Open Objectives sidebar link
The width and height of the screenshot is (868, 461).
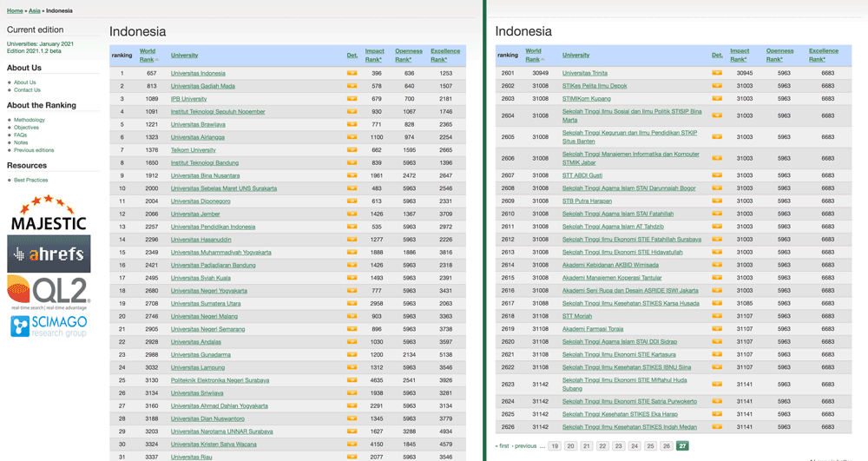(26, 128)
